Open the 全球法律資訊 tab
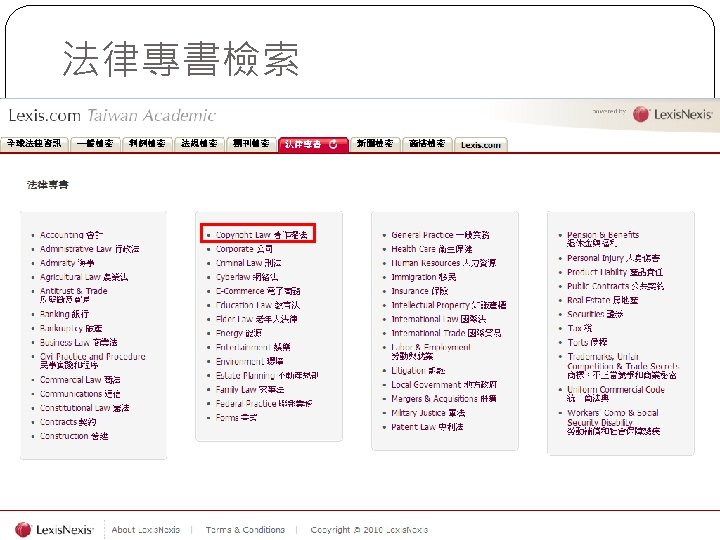The height and width of the screenshot is (540, 720). (x=34, y=144)
